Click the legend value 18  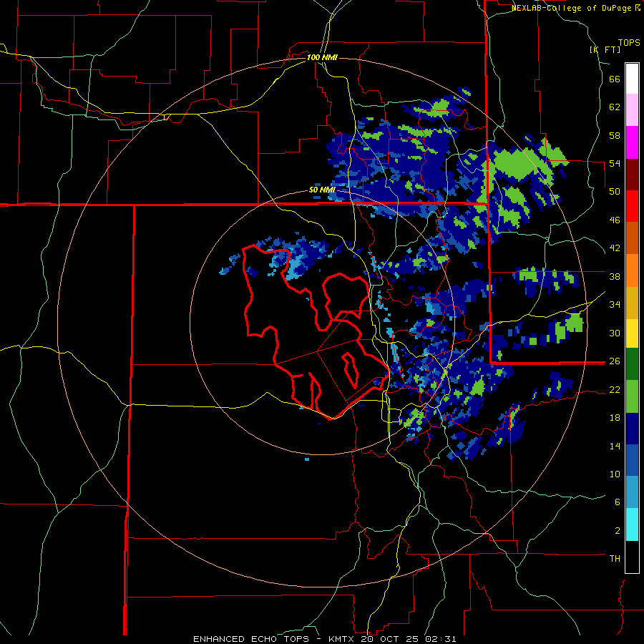[615, 418]
